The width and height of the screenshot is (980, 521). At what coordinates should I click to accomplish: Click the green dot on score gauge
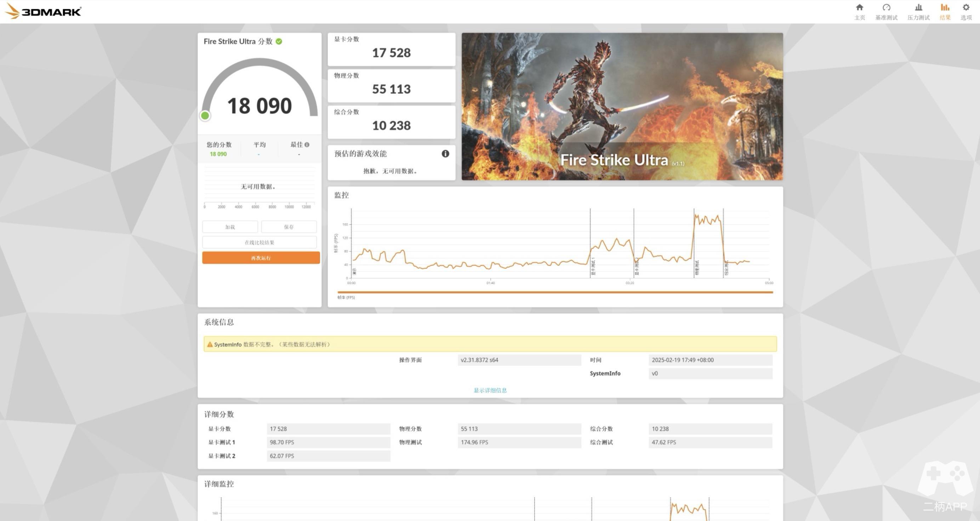pyautogui.click(x=205, y=116)
